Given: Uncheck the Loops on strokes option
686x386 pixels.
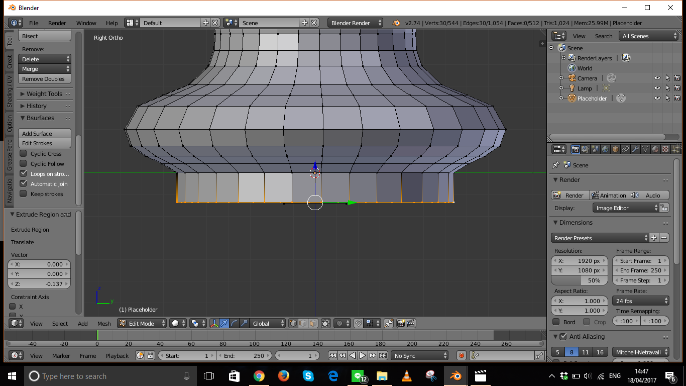Looking at the screenshot, I should point(23,174).
